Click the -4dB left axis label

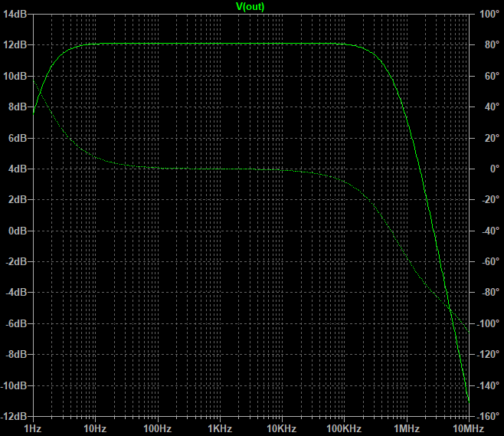(x=16, y=292)
